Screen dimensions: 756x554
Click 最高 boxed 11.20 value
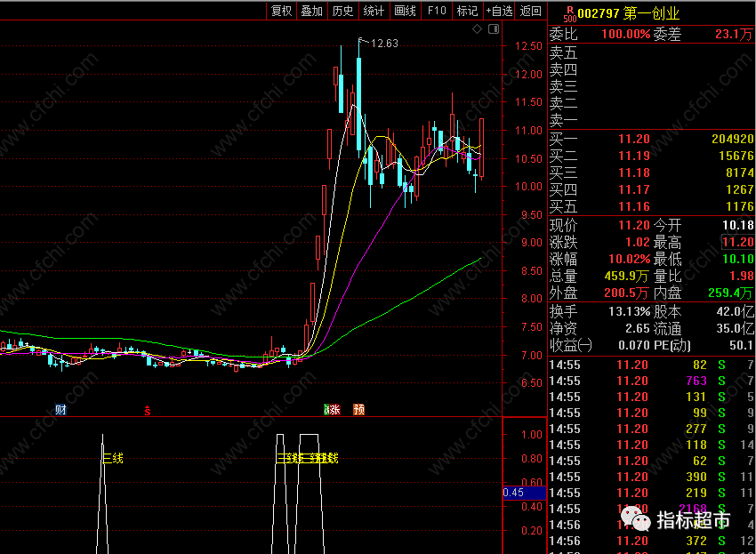click(x=737, y=242)
